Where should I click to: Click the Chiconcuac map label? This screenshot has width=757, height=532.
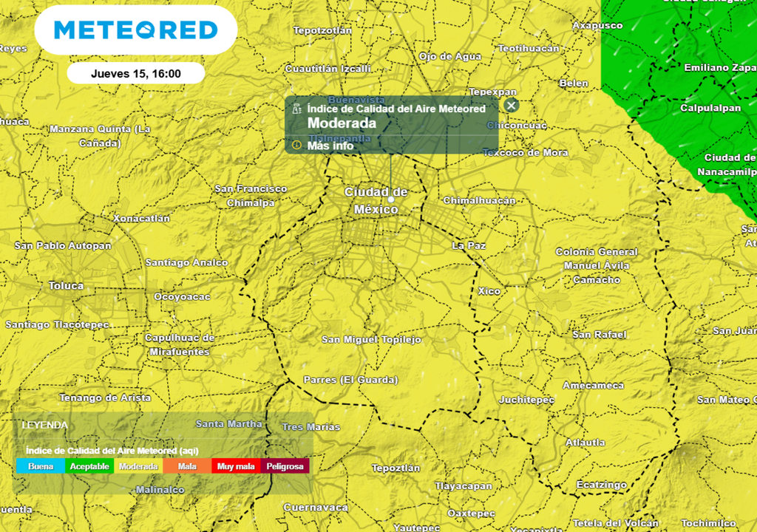tap(517, 126)
